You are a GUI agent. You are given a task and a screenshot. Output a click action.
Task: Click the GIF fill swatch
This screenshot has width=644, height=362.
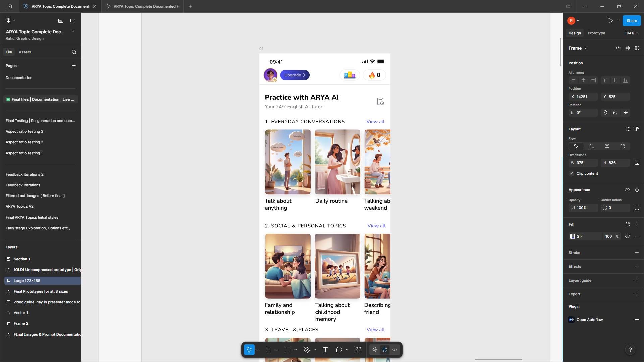[x=573, y=236]
